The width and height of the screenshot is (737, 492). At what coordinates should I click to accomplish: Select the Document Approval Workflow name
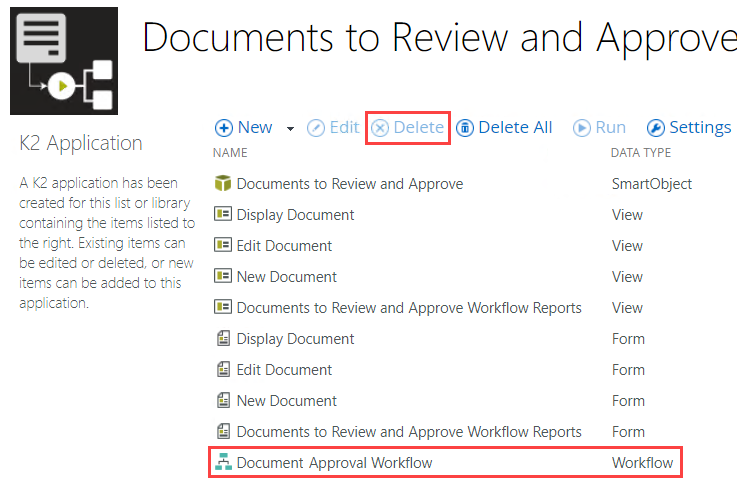334,463
